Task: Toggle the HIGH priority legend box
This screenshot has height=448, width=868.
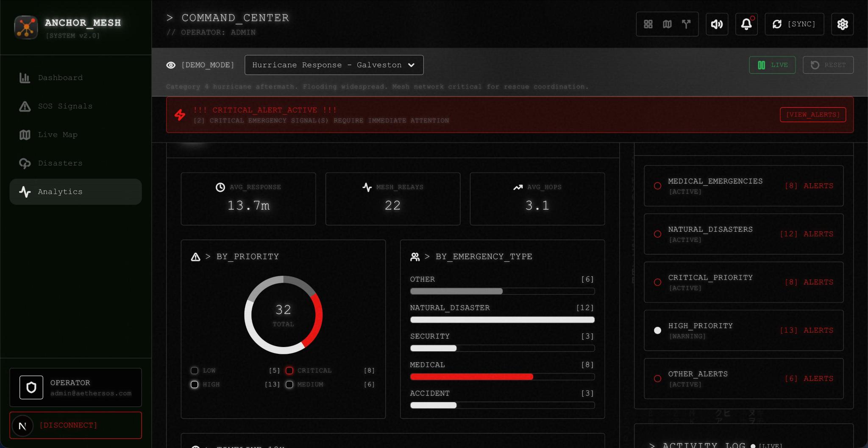Action: (x=195, y=384)
